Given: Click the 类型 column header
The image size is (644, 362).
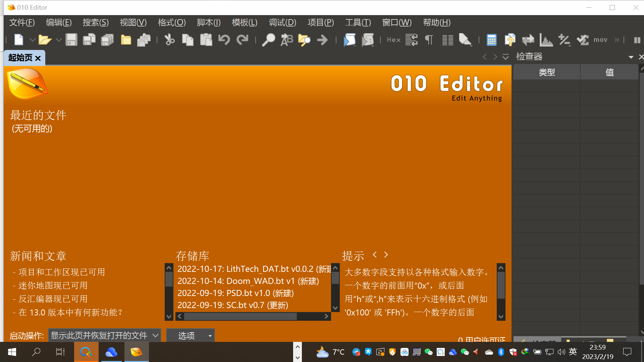Looking at the screenshot, I should 547,72.
